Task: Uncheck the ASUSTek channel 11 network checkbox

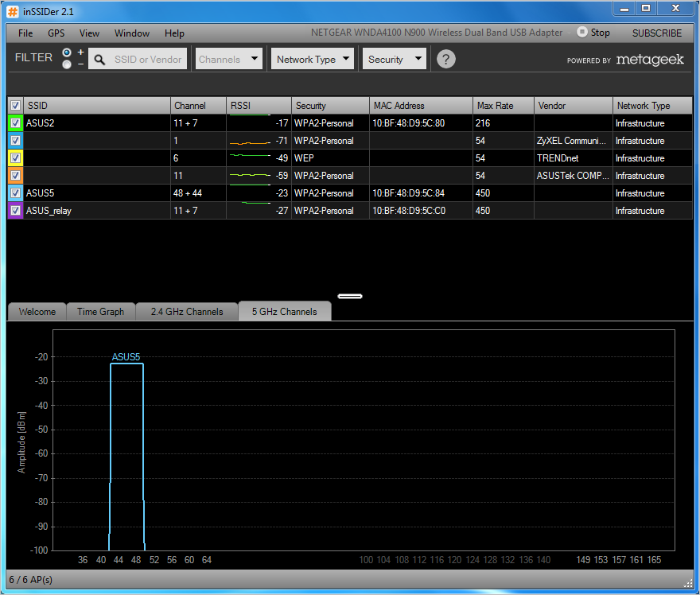Action: pyautogui.click(x=16, y=176)
